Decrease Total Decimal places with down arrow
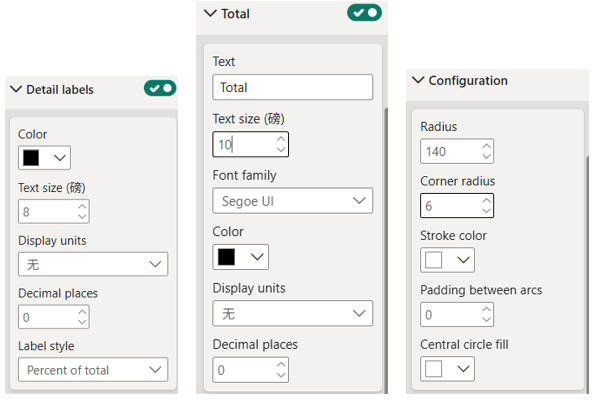The width and height of the screenshot is (593, 400). point(281,375)
